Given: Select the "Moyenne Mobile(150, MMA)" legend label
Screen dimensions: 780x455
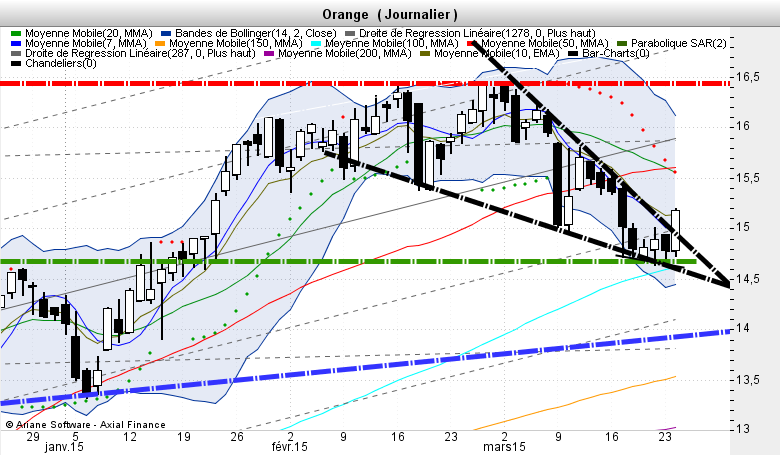Looking at the screenshot, I should [x=236, y=43].
